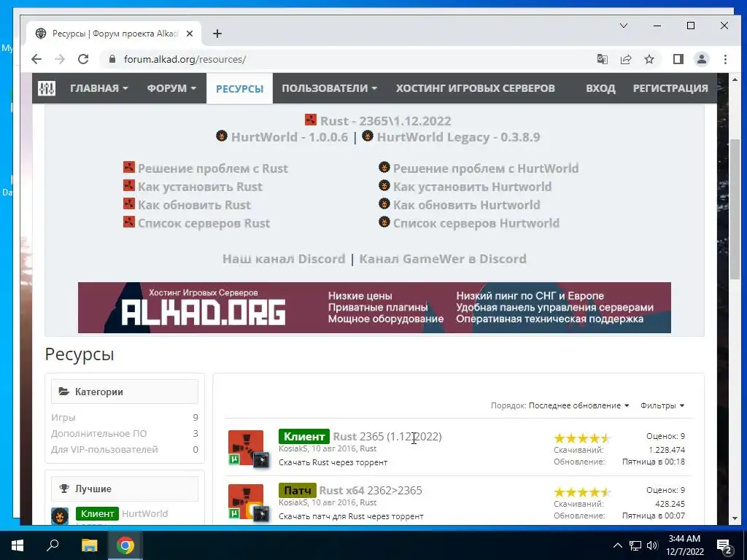Expand the ГЛАВНАЯ navigation menu

[99, 88]
